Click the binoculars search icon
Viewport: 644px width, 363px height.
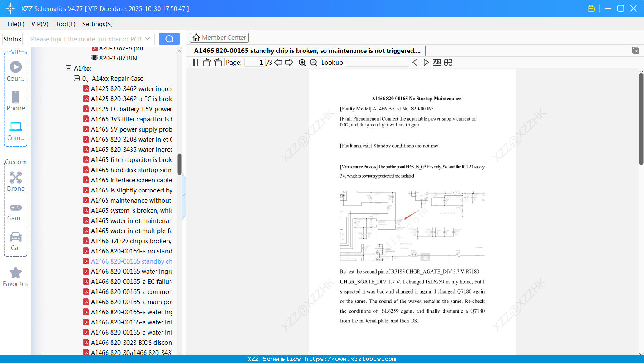point(448,63)
